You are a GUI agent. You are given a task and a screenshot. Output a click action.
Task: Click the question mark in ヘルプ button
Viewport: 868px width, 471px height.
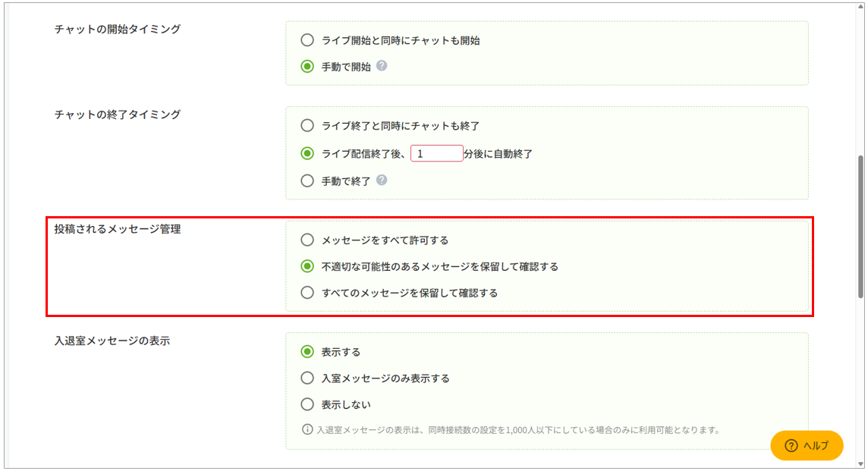791,445
